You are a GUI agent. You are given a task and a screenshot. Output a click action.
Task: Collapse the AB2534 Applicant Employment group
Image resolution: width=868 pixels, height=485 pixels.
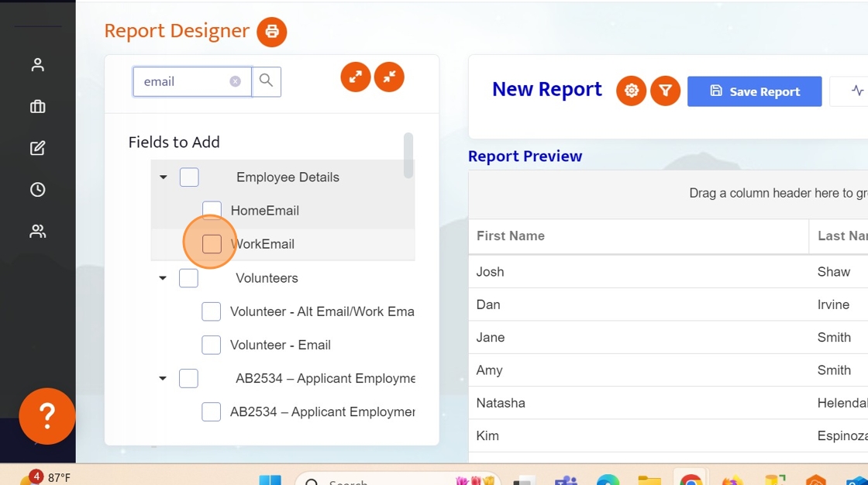pos(163,379)
